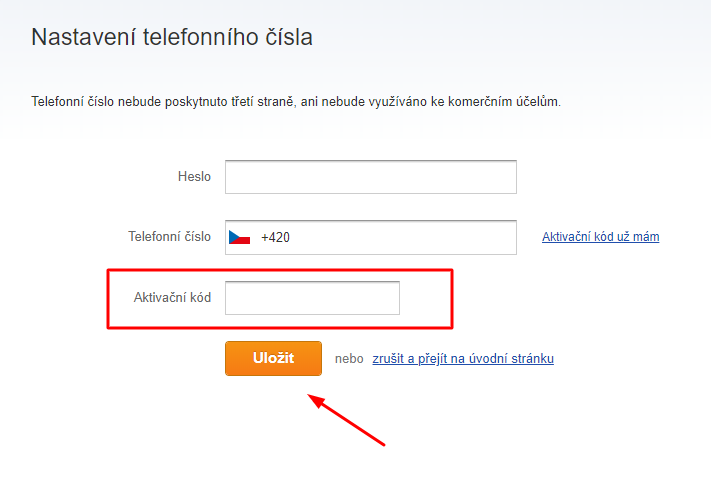Click the Aktivační kód field label
The width and height of the screenshot is (711, 496).
(x=172, y=297)
